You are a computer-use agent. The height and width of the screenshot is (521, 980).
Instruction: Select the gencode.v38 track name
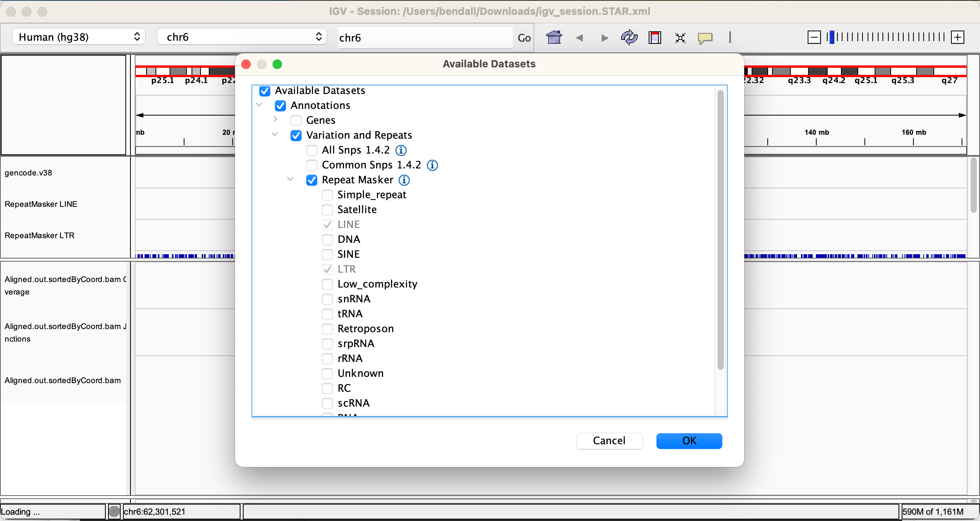[x=28, y=173]
